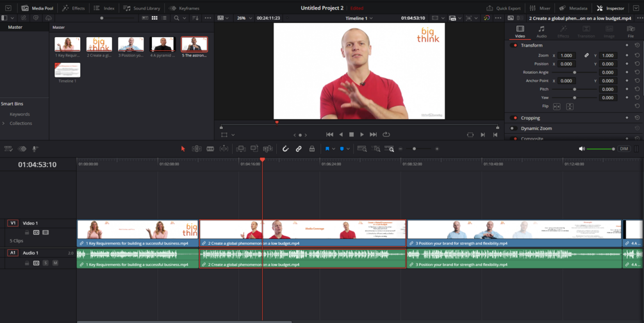Screen dimensions: 644x323
Task: Click the Replace Clip icon
Action: coord(268,149)
